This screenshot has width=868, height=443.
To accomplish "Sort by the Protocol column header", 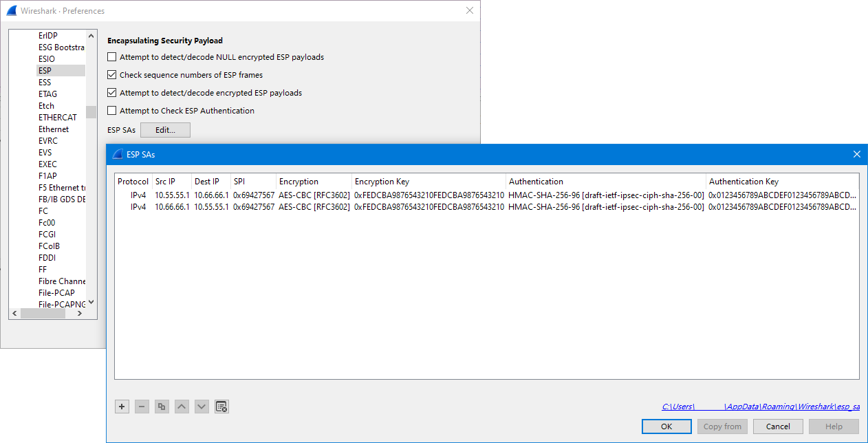I will pyautogui.click(x=133, y=182).
